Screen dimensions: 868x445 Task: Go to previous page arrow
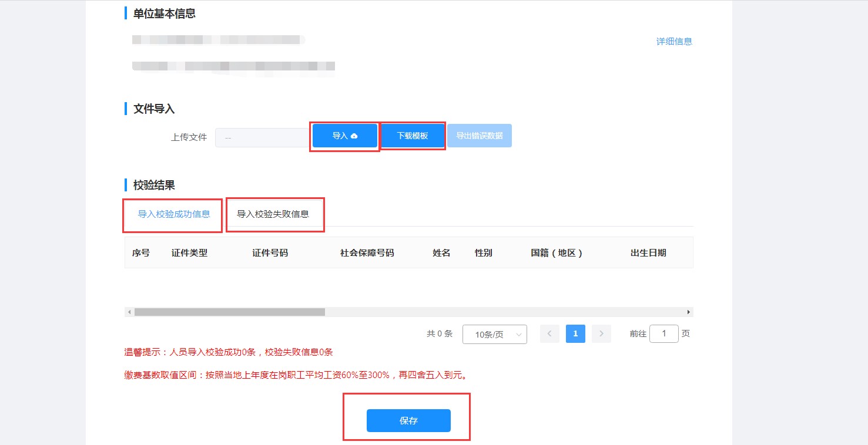549,333
